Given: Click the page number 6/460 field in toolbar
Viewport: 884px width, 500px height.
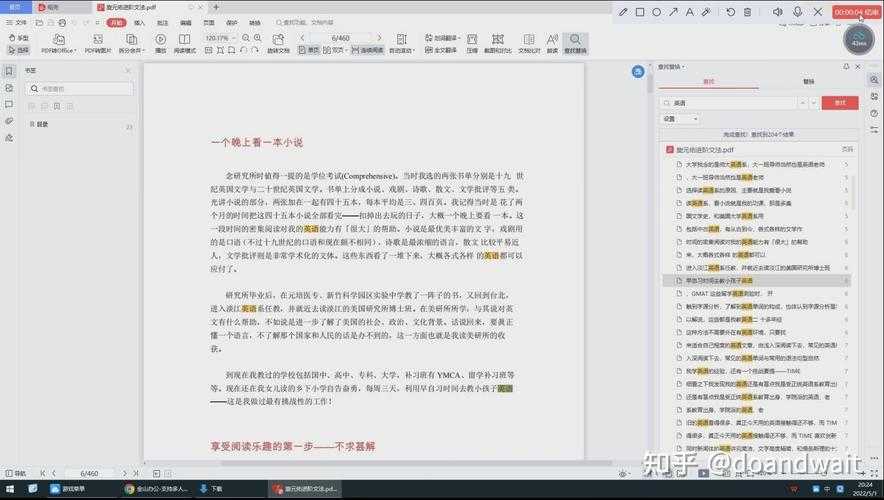Looking at the screenshot, I should point(341,38).
